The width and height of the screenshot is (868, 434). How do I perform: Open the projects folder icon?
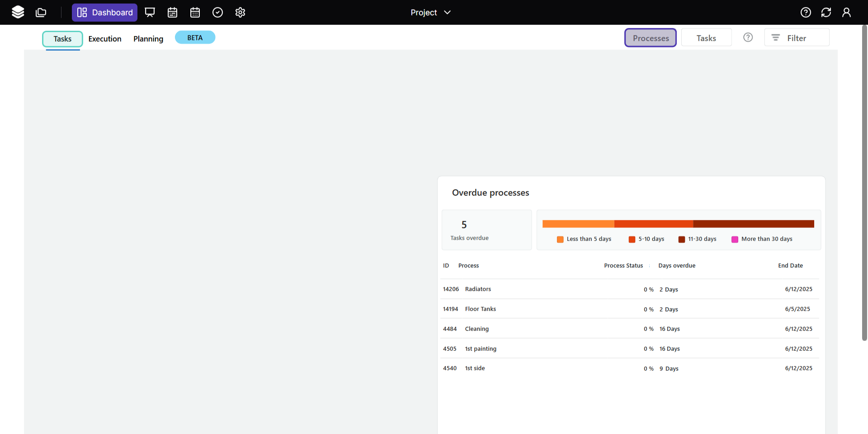41,12
